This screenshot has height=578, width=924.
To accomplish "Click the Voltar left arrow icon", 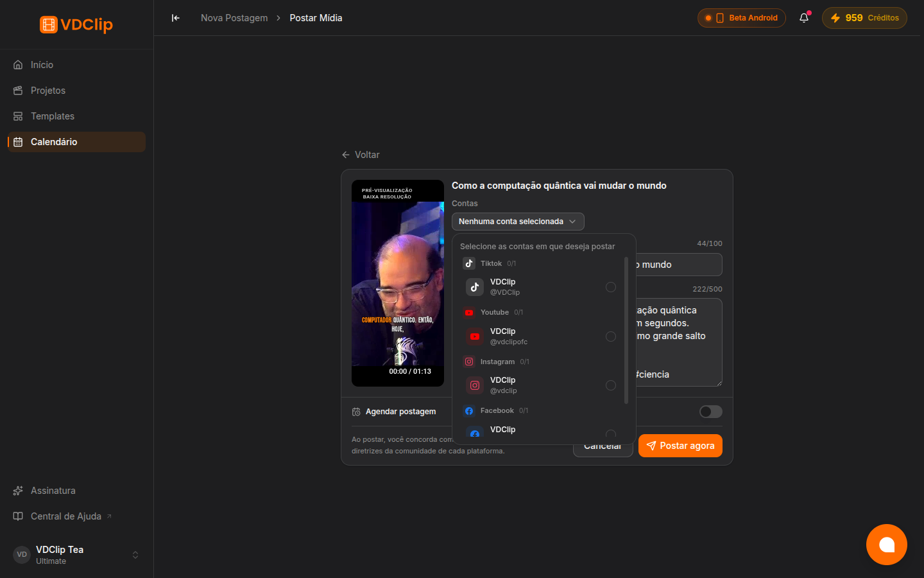I will point(346,155).
